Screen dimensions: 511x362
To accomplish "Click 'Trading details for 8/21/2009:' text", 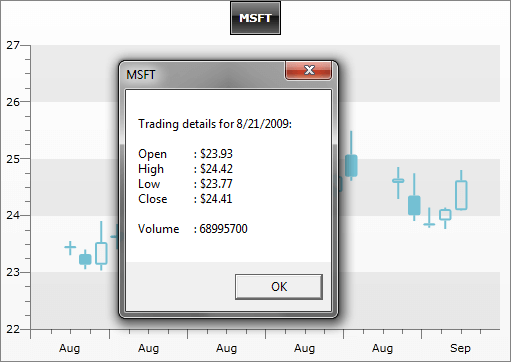I will click(x=215, y=124).
